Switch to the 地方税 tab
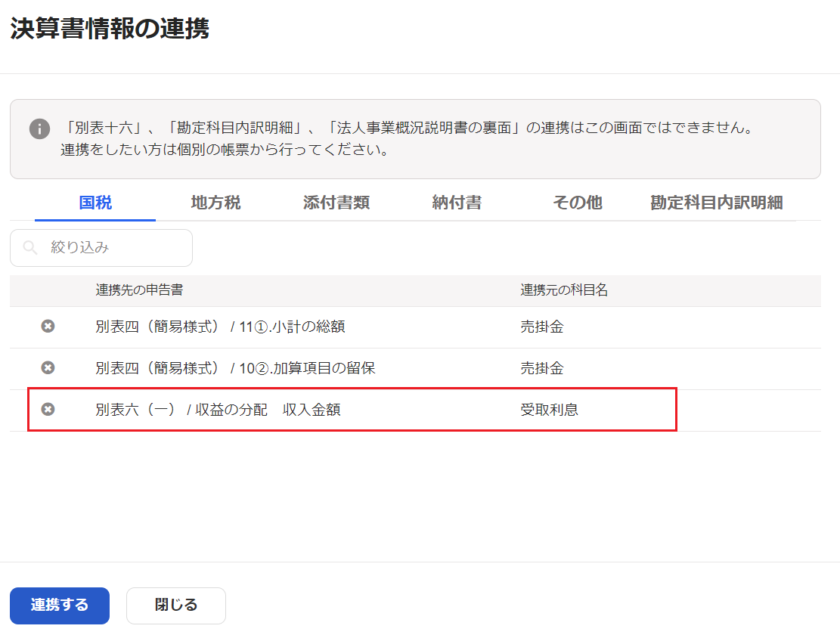 (216, 203)
